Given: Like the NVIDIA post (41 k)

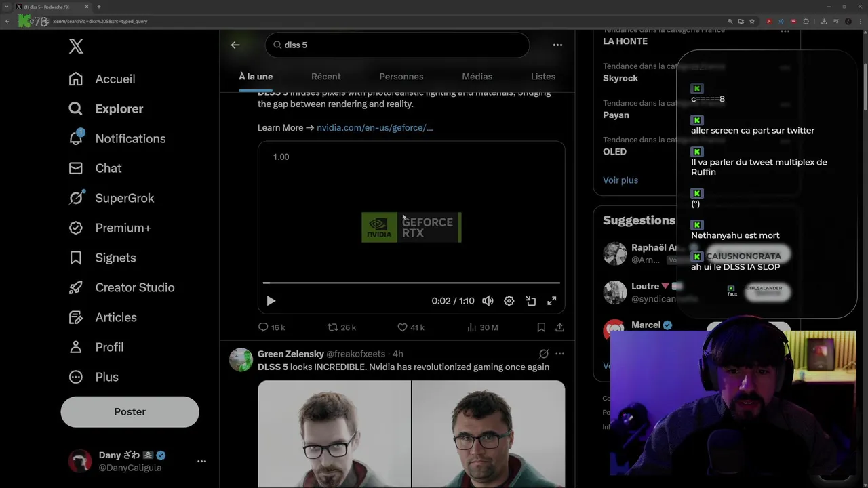Looking at the screenshot, I should click(x=410, y=327).
